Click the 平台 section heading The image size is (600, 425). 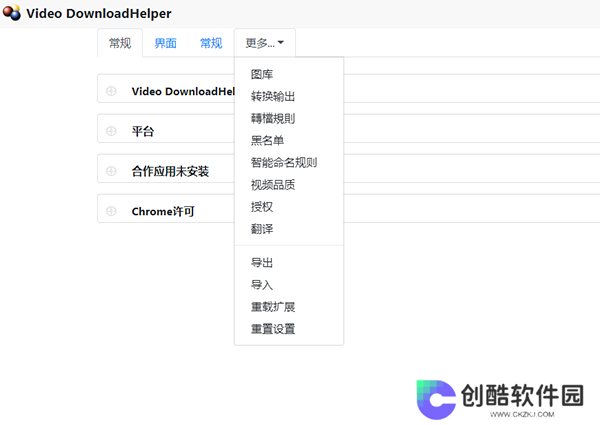[143, 131]
